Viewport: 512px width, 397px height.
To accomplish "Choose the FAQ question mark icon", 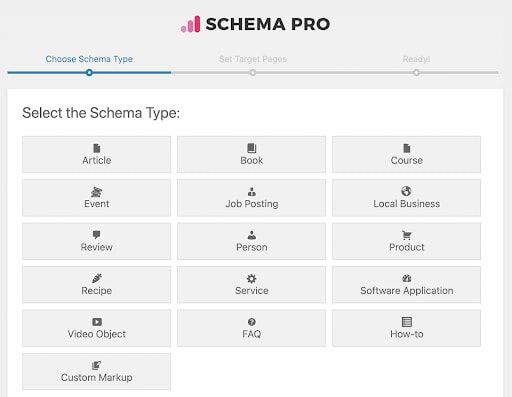I will click(252, 322).
